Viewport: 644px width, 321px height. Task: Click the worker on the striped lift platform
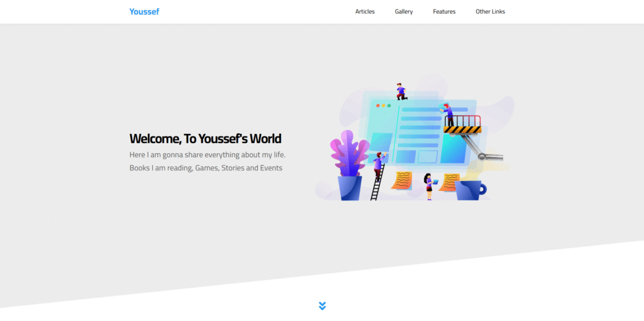click(448, 114)
